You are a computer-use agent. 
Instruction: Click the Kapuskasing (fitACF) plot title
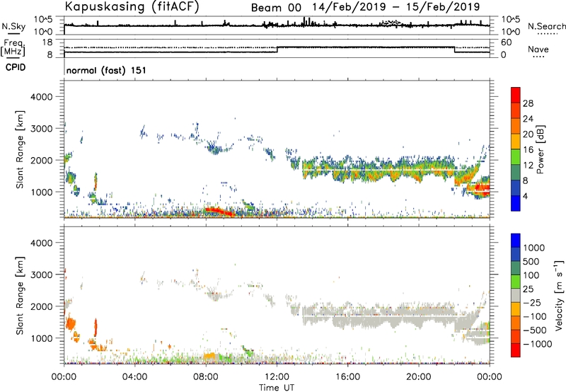[x=132, y=7]
